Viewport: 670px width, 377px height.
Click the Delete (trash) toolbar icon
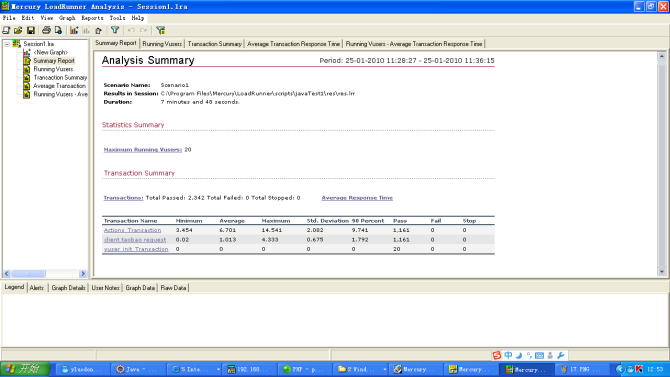tap(99, 30)
